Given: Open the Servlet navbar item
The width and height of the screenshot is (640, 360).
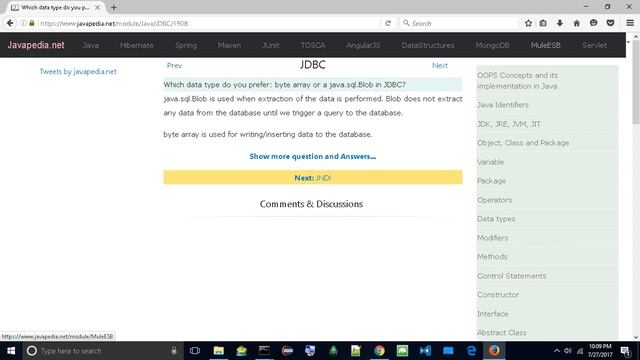Looking at the screenshot, I should pos(594,45).
